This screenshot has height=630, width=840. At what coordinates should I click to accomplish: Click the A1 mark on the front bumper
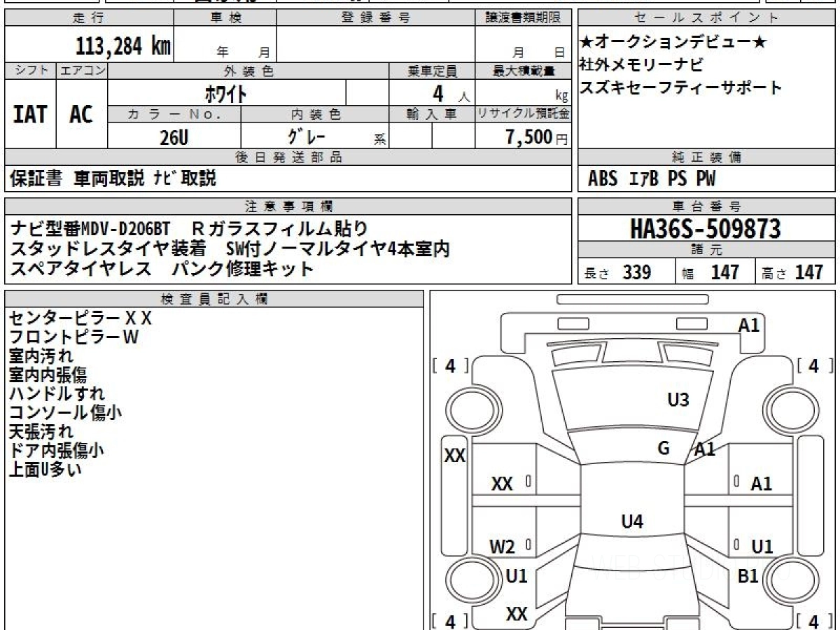748,325
